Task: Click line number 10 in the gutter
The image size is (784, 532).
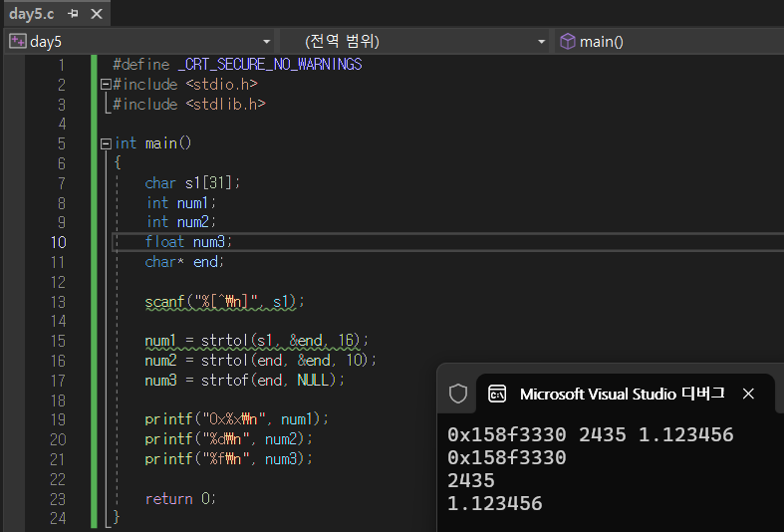Action: [x=58, y=242]
